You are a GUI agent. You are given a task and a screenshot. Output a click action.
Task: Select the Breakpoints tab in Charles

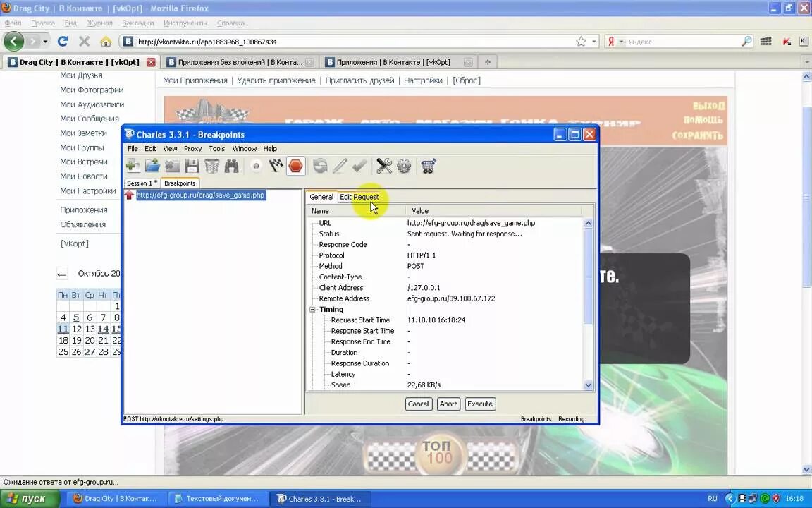coord(180,183)
